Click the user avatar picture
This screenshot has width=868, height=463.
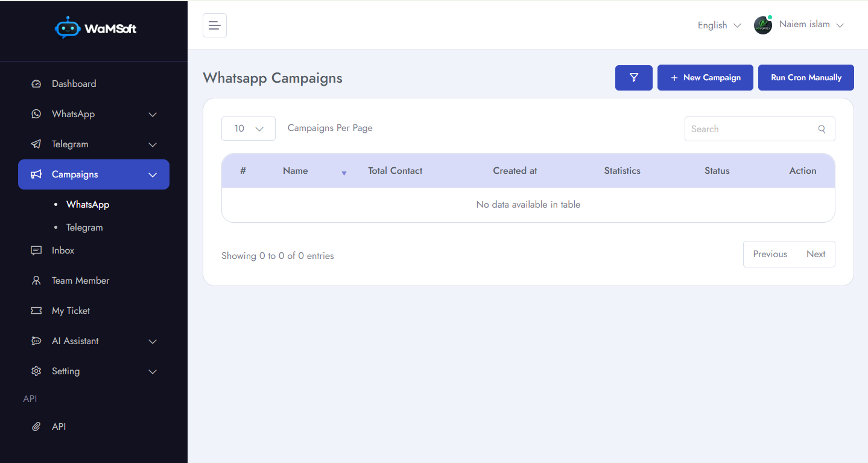[763, 25]
